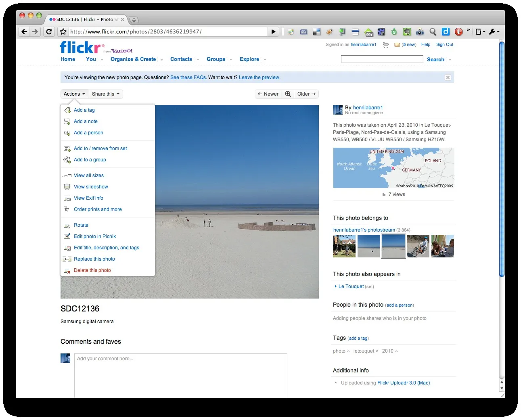
Task: Open the Search options dropdown arrow
Action: [450, 60]
